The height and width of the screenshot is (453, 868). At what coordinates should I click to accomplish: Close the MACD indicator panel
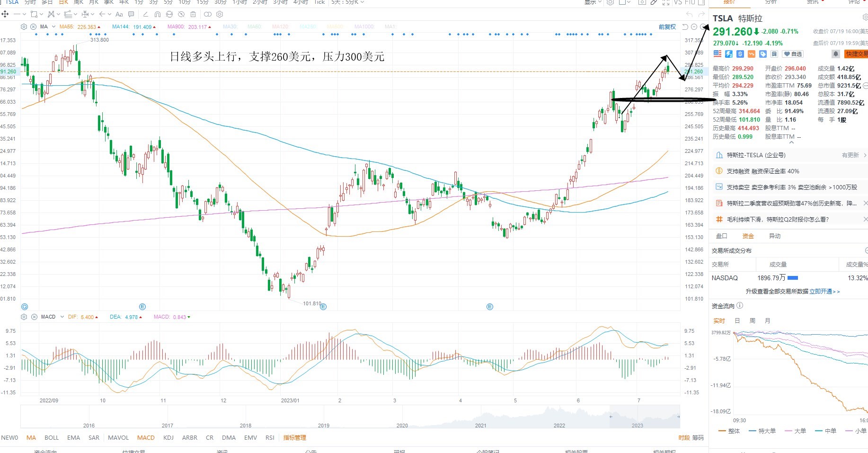[34, 317]
